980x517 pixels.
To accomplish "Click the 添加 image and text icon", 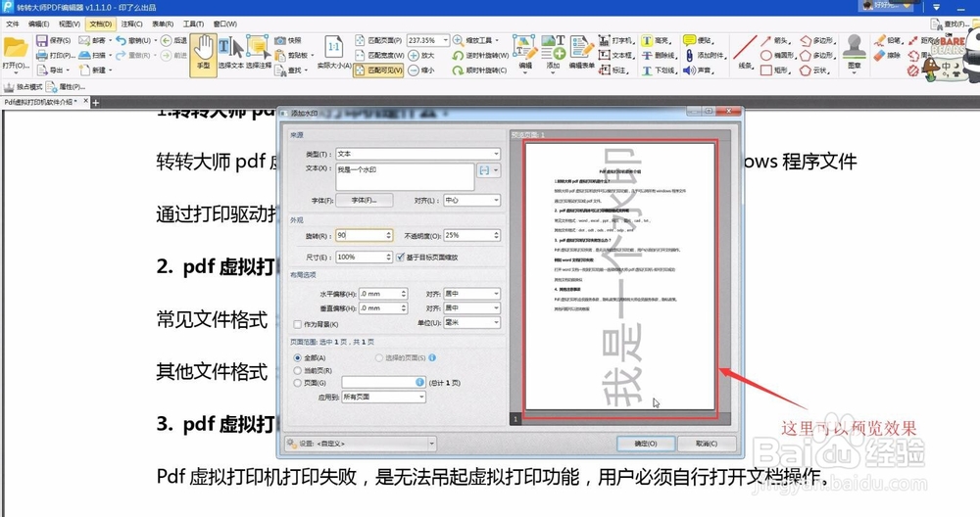I will tap(553, 48).
